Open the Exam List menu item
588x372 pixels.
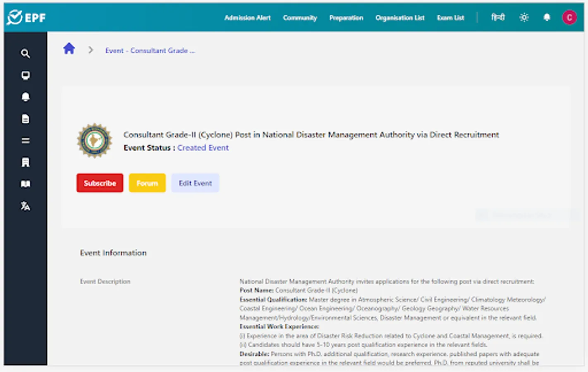pyautogui.click(x=450, y=18)
